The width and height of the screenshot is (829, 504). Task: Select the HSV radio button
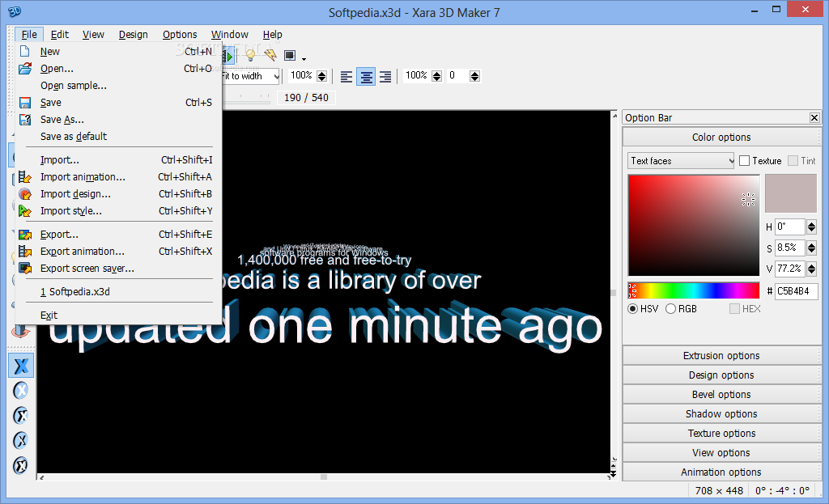[632, 308]
